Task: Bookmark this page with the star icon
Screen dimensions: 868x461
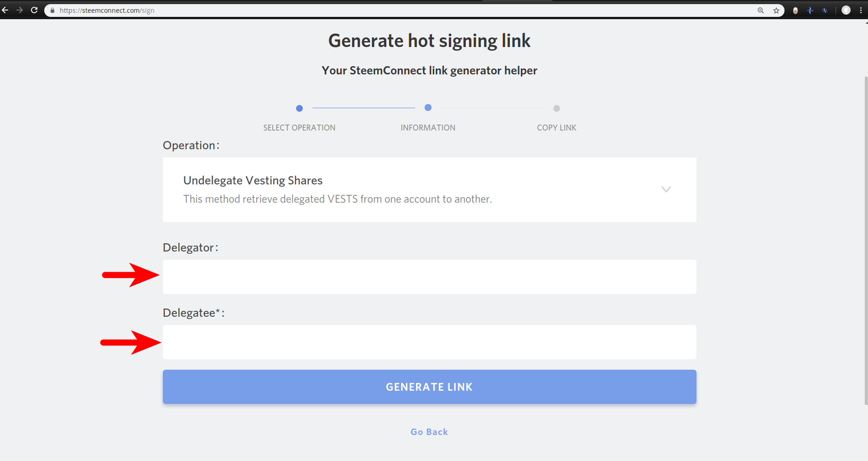Action: coord(776,10)
